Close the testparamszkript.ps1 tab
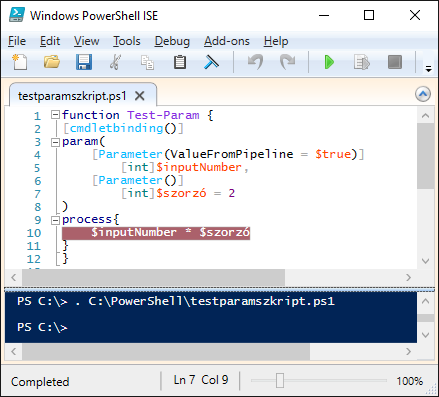This screenshot has height=397, width=439. coord(140,96)
